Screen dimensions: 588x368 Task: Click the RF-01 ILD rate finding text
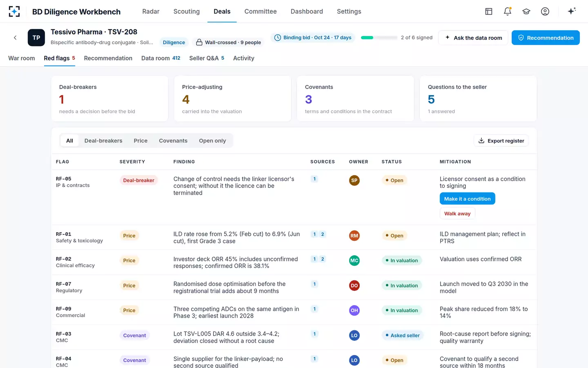pyautogui.click(x=237, y=238)
